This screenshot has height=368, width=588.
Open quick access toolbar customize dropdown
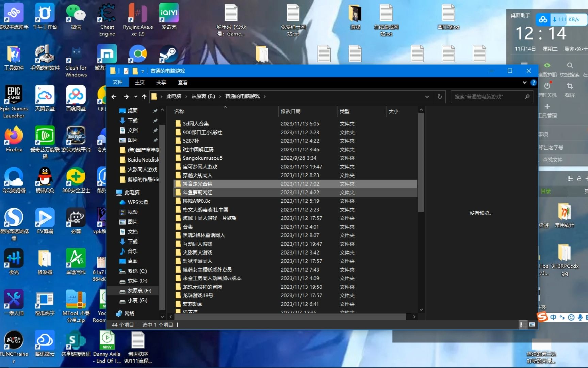point(143,71)
